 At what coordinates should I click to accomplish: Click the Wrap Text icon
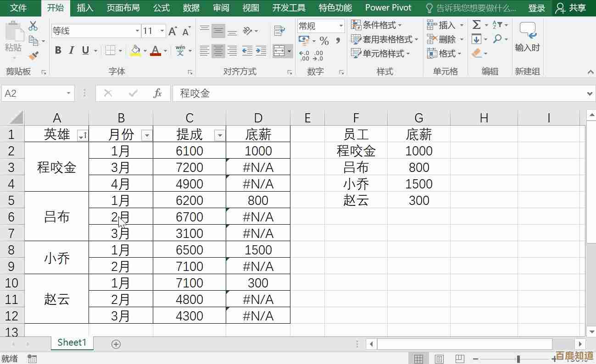(x=279, y=31)
